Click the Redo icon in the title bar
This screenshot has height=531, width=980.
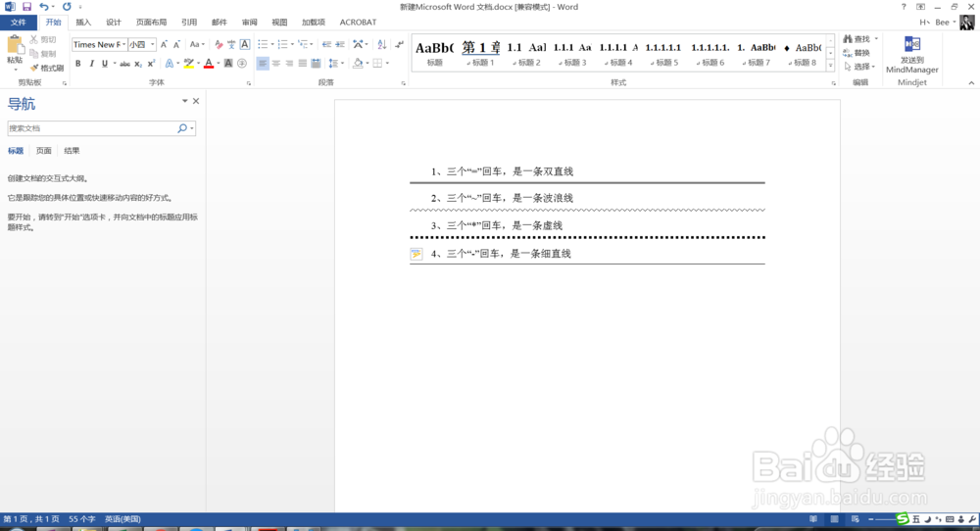point(67,7)
